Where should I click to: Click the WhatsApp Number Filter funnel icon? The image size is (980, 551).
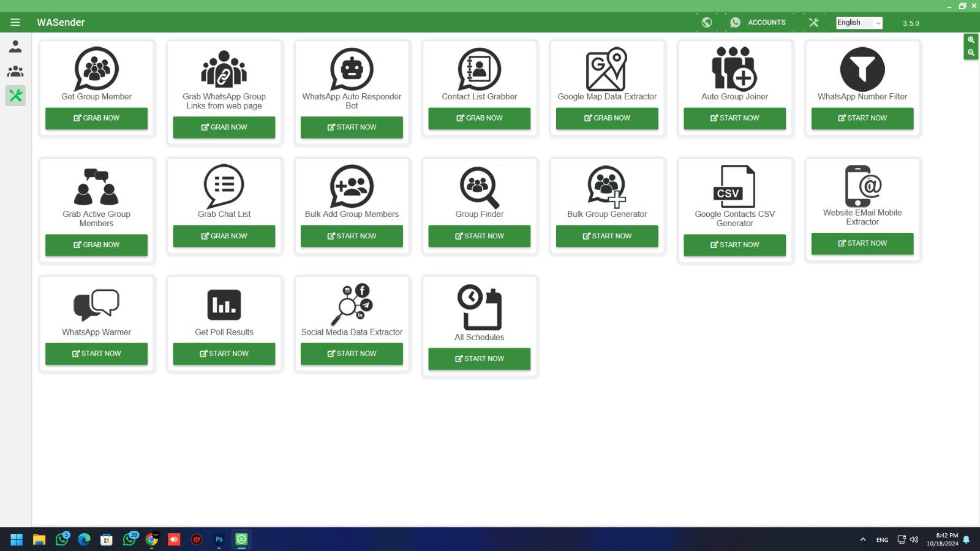[x=862, y=69]
